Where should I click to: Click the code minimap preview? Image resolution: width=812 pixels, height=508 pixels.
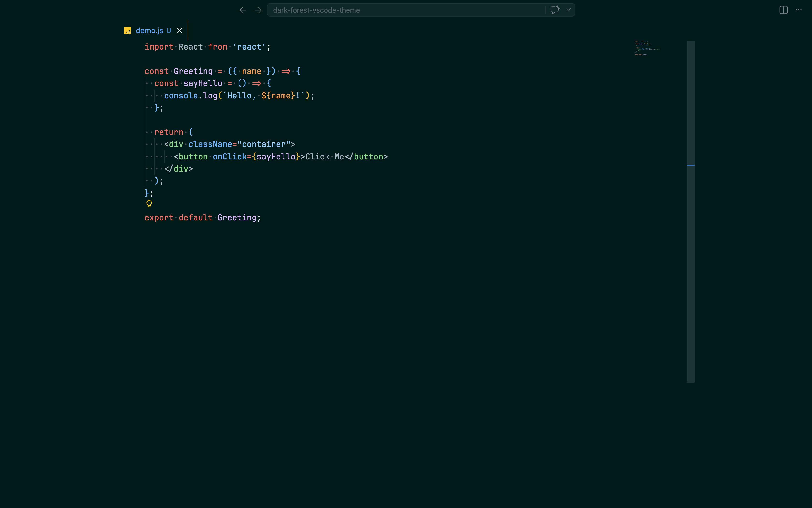click(x=647, y=48)
